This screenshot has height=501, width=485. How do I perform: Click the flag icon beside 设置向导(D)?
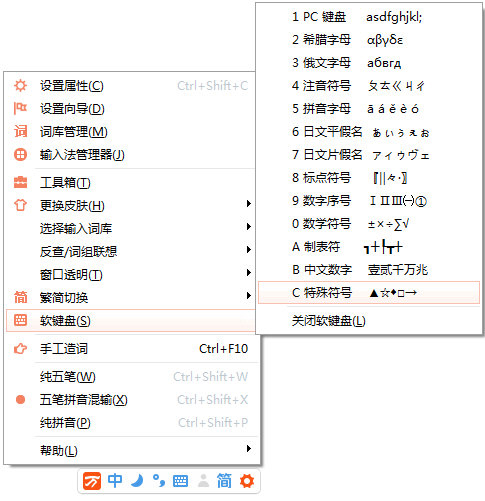pyautogui.click(x=20, y=108)
